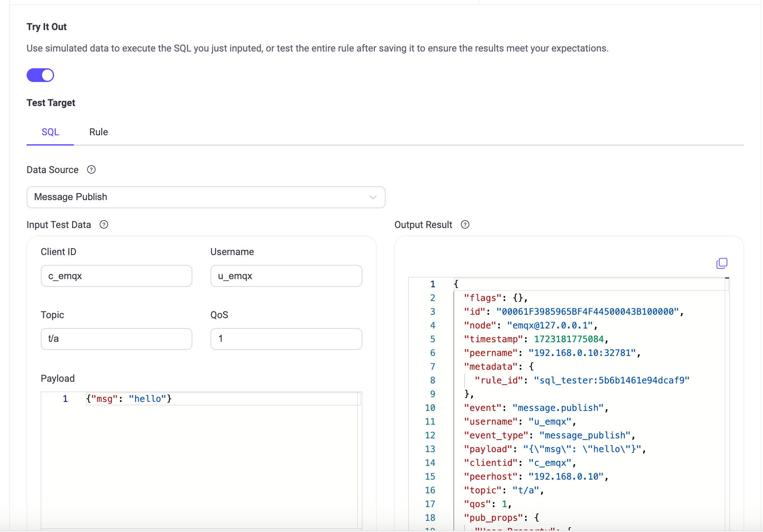Click line number 1 in the Payload editor
This screenshot has height=532, width=763.
pyautogui.click(x=65, y=398)
